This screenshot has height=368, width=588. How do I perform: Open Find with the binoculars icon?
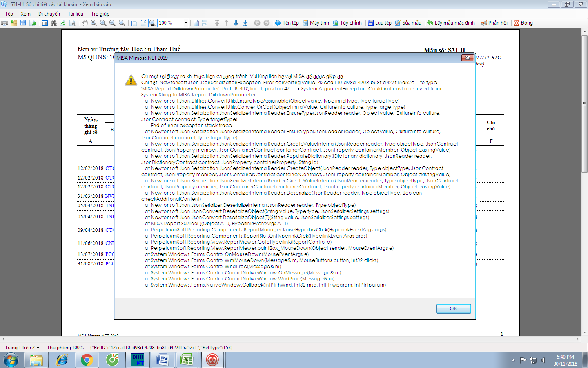pos(54,23)
